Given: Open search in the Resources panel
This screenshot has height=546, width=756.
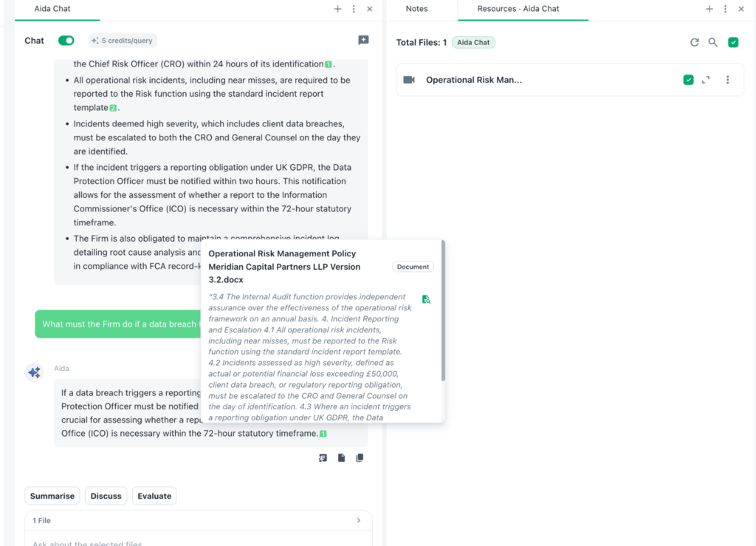Looking at the screenshot, I should point(713,42).
